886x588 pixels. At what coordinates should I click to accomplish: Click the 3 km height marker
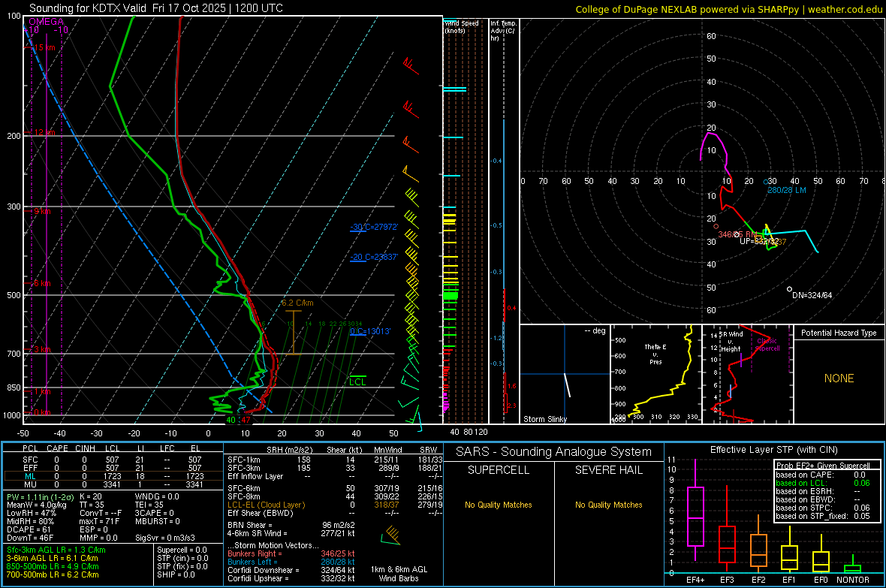[x=42, y=349]
